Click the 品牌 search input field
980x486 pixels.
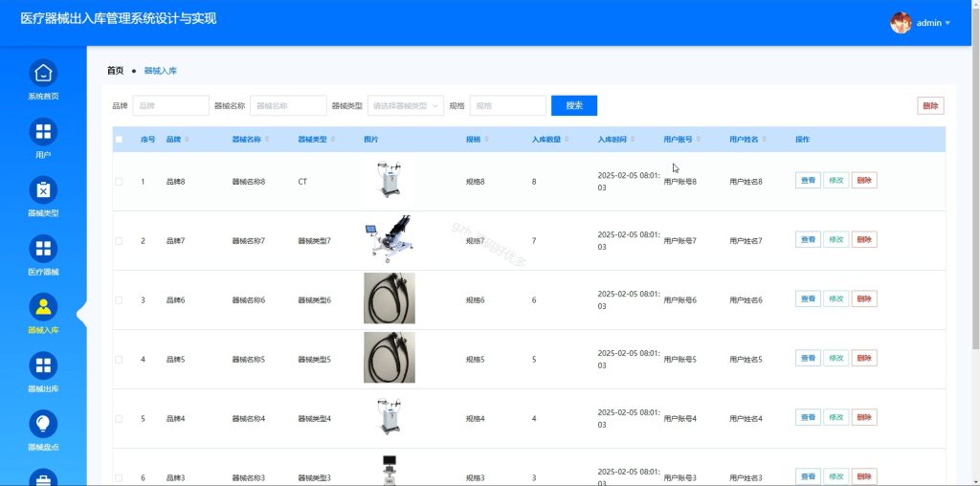point(170,105)
